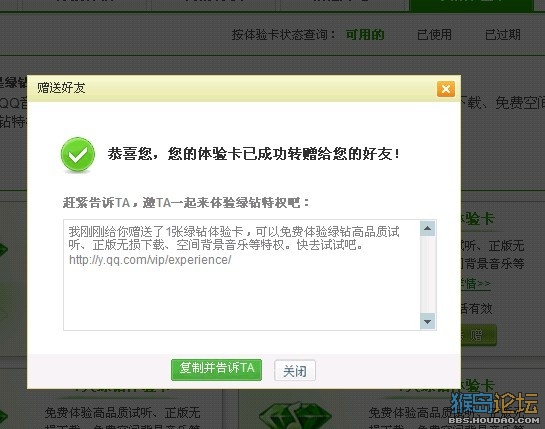Select the 已过期 status filter
This screenshot has height=429, width=545.
click(503, 34)
